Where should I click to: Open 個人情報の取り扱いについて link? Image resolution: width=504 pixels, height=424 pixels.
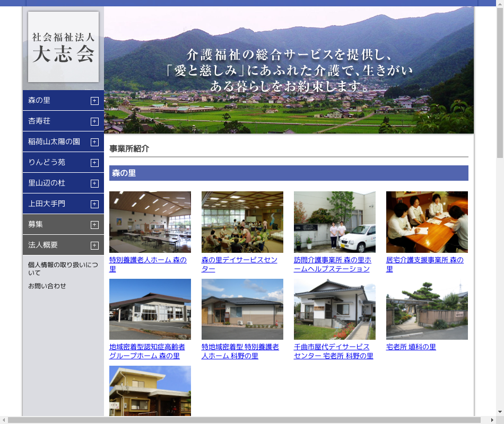(x=63, y=268)
